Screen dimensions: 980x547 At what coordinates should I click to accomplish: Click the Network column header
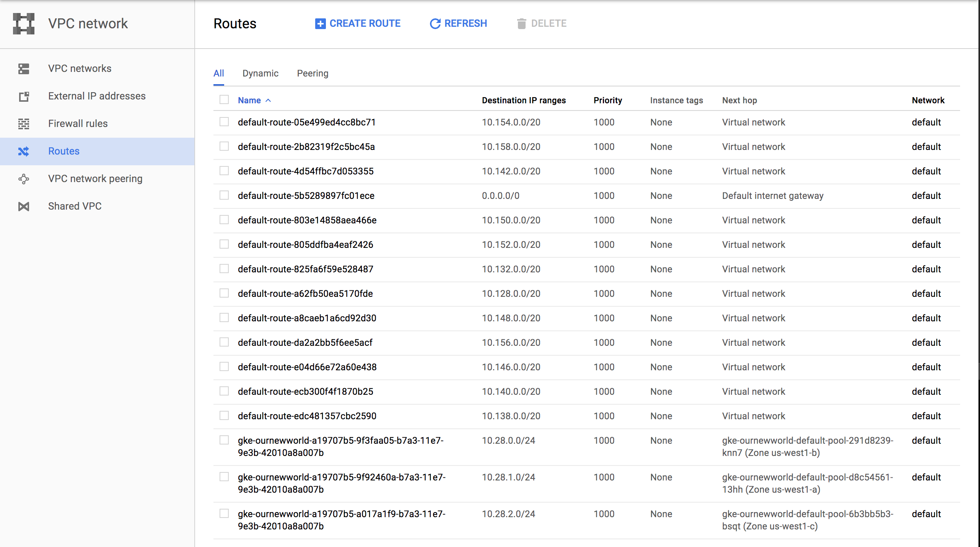[x=928, y=101]
